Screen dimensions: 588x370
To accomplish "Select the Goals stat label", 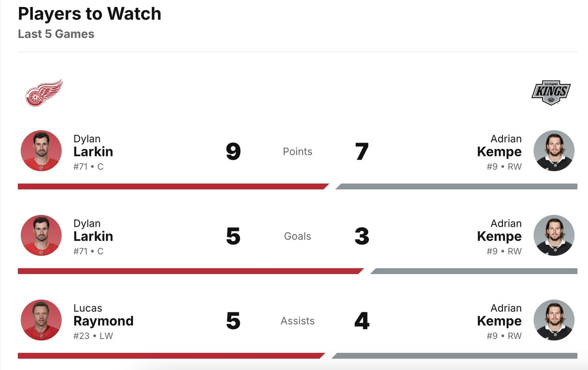I will pos(297,236).
